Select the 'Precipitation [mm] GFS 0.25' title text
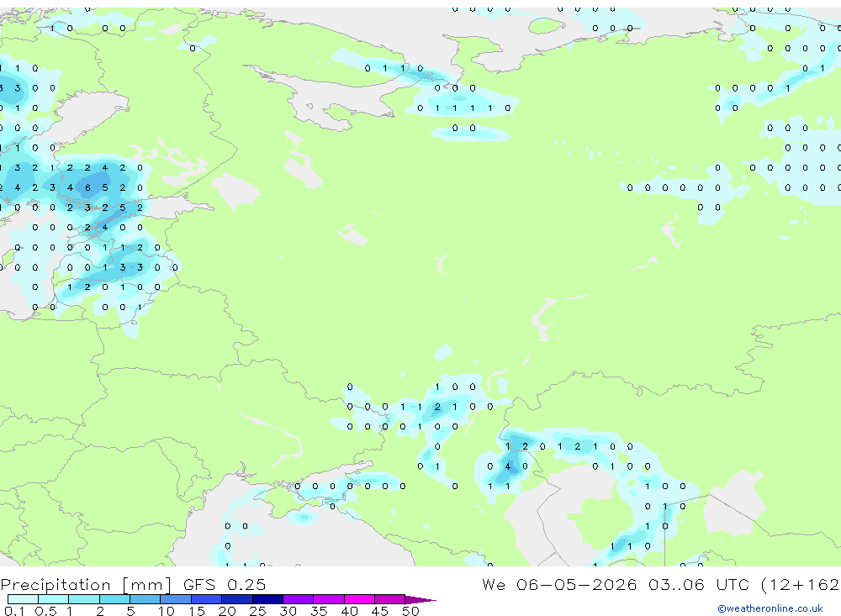Image resolution: width=841 pixels, height=616 pixels. pyautogui.click(x=133, y=584)
